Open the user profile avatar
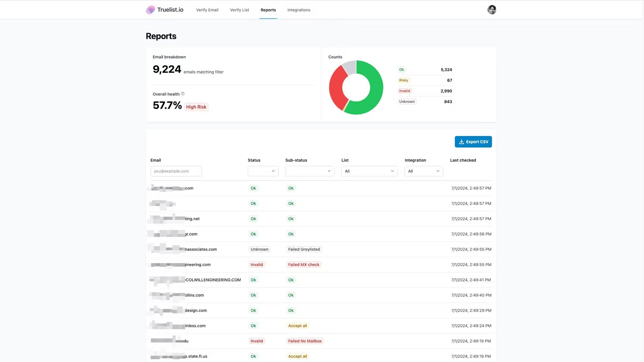Screen dimensions: 644x362 491,10
